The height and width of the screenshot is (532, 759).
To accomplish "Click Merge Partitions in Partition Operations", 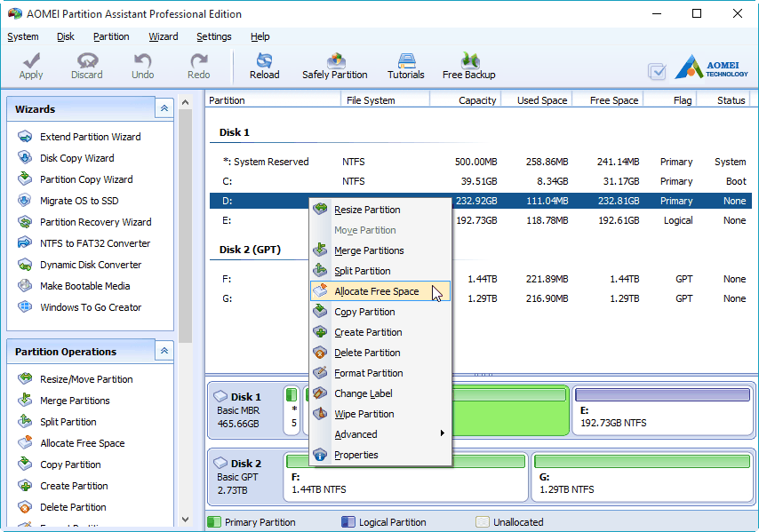I will (75, 401).
